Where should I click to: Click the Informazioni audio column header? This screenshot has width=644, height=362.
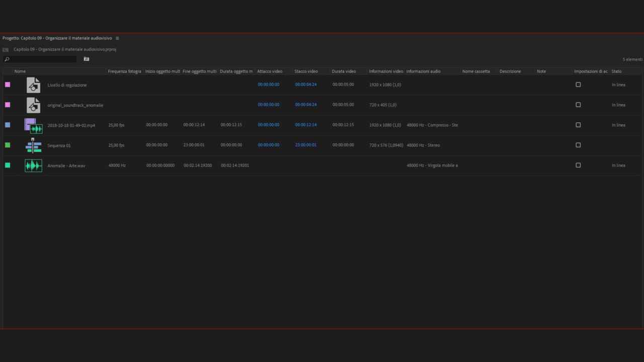pyautogui.click(x=423, y=71)
